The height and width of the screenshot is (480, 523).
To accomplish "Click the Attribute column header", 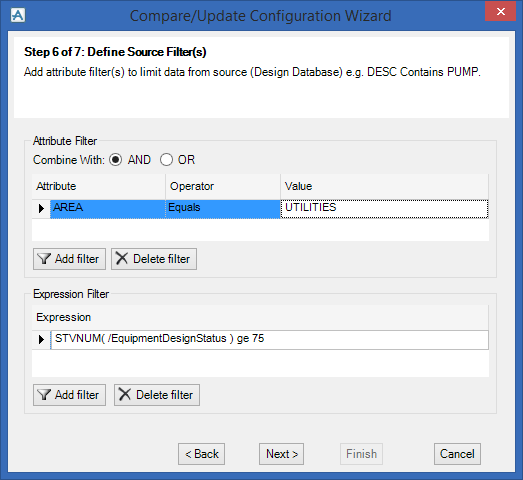I will coord(98,186).
